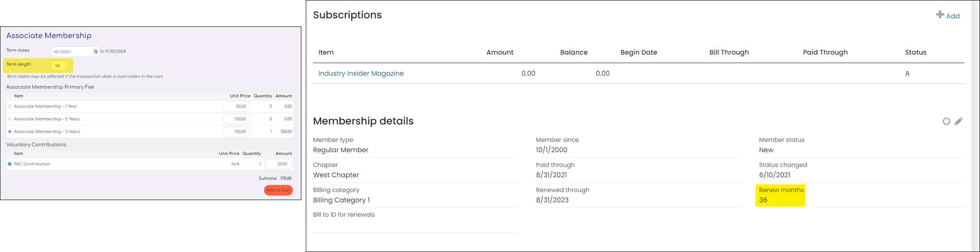Uncheck the PAC Contribution checkbox
This screenshot has height=252, width=980.
(x=10, y=164)
